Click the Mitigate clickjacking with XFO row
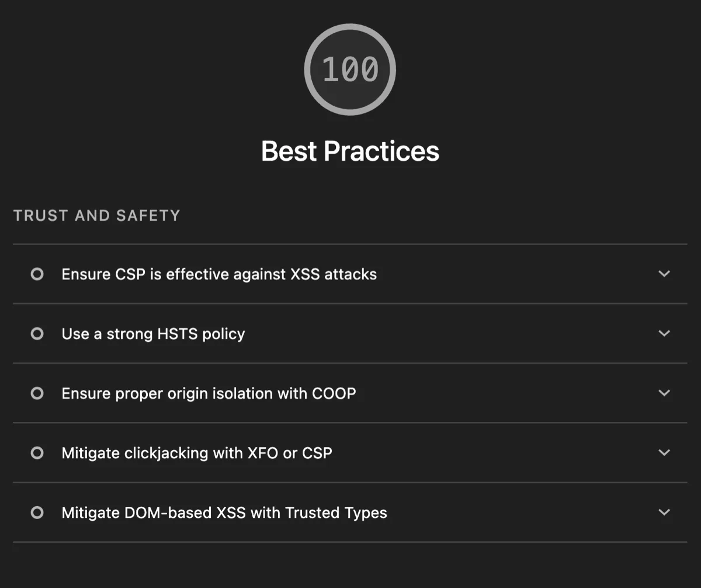This screenshot has width=701, height=588. 197,453
